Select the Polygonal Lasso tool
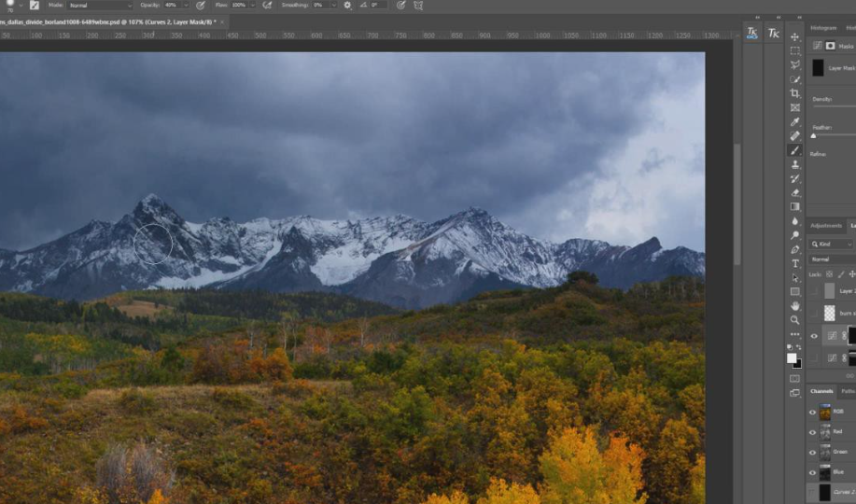Viewport: 856px width, 504px height. [x=795, y=65]
